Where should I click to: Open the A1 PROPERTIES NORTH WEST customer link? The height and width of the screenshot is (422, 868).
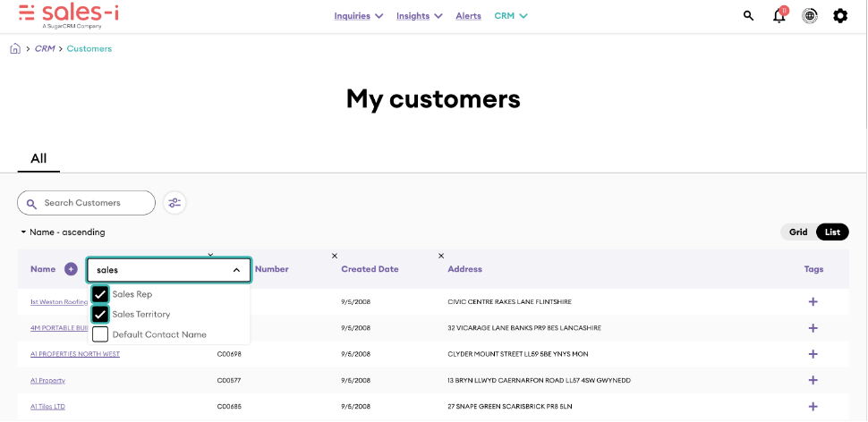pyautogui.click(x=75, y=354)
